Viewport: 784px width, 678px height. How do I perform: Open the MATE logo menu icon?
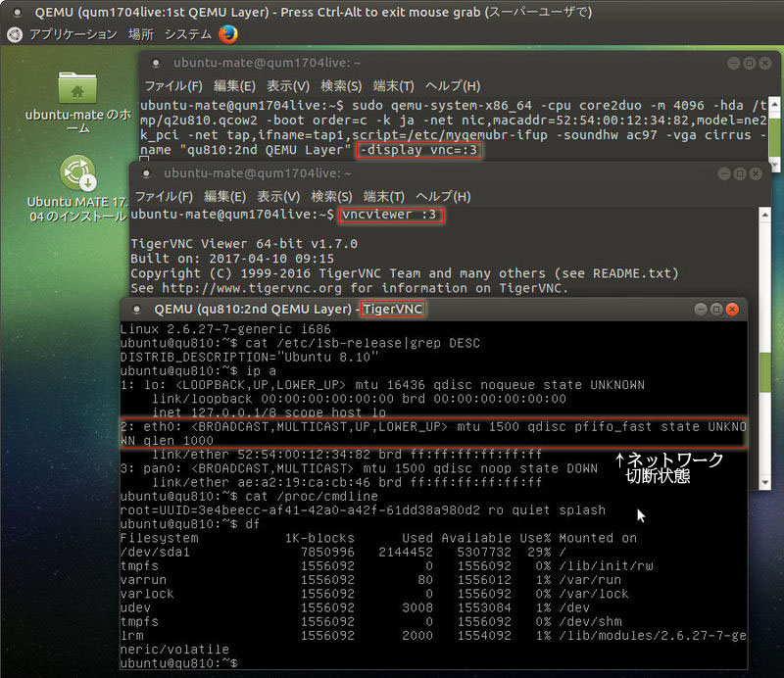[15, 34]
